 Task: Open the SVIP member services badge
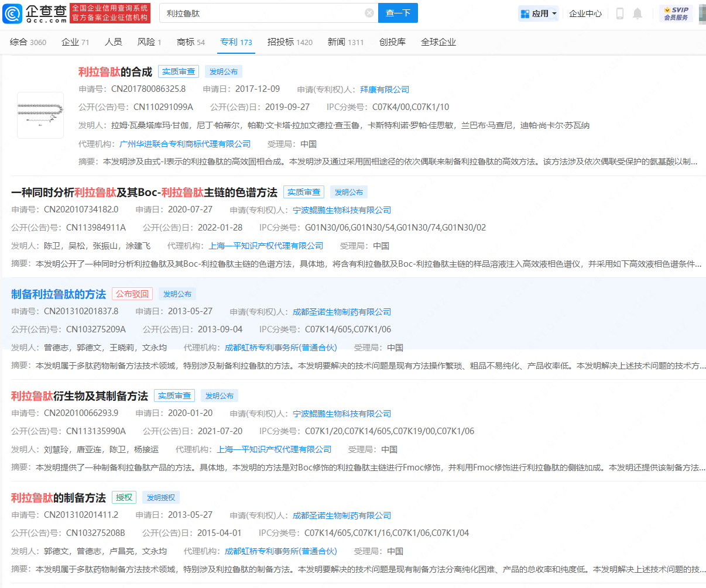pos(676,13)
